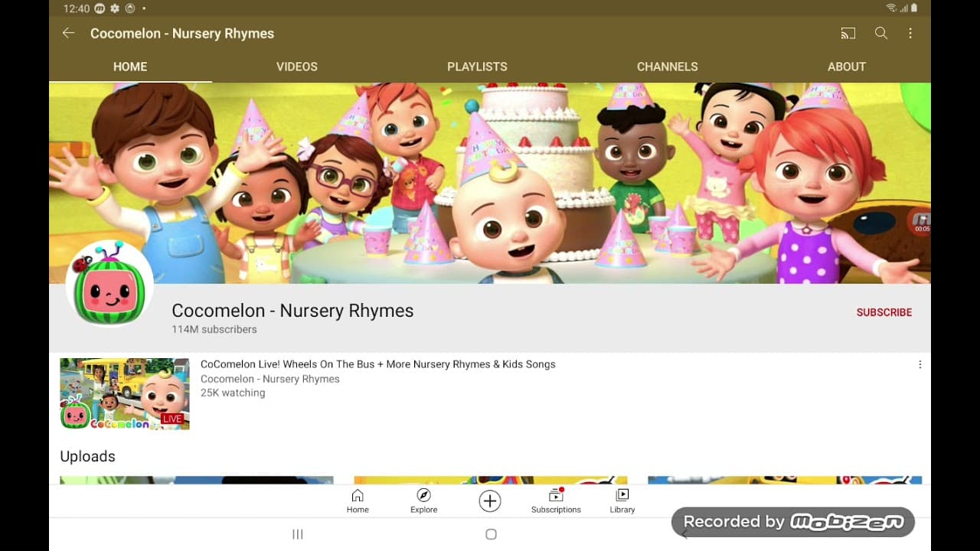The width and height of the screenshot is (980, 551).
Task: Open Library in bottom navigation
Action: [622, 501]
